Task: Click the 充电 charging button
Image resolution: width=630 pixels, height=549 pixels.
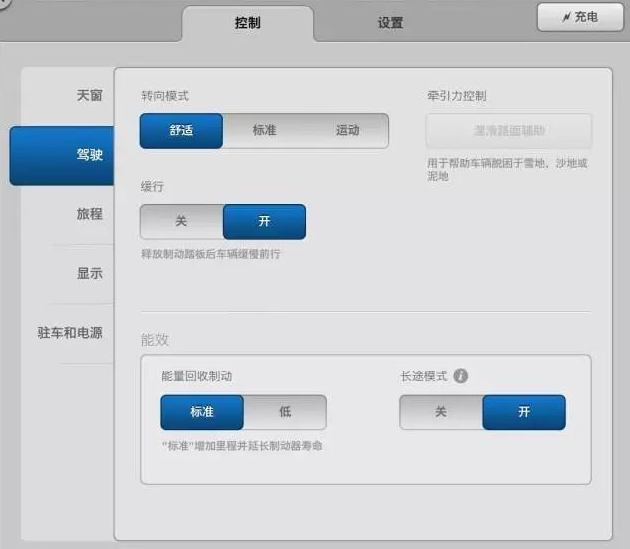Action: pos(580,17)
